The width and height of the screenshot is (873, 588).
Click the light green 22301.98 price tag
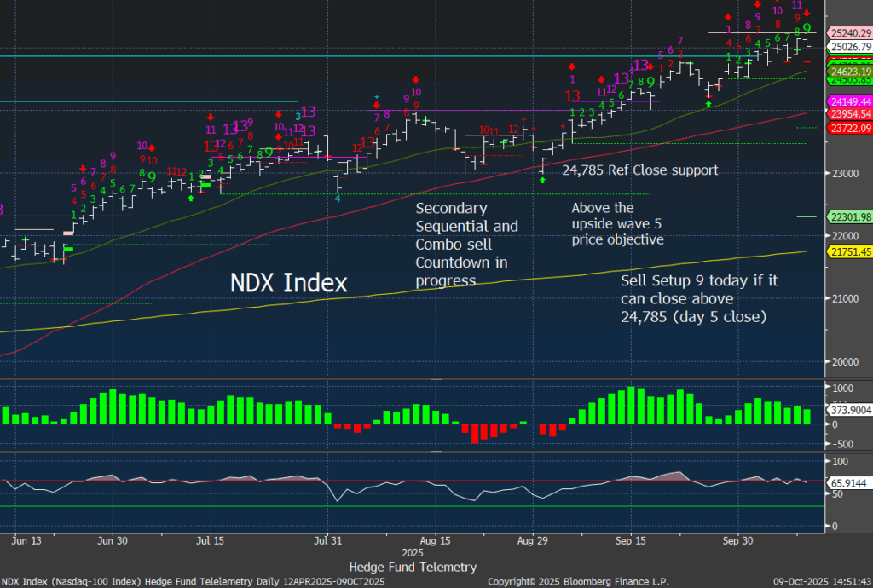point(849,217)
